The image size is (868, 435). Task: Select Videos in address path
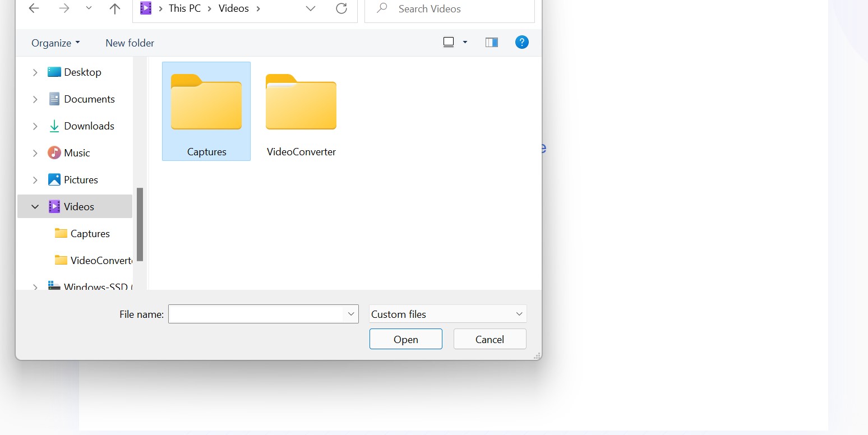[234, 8]
